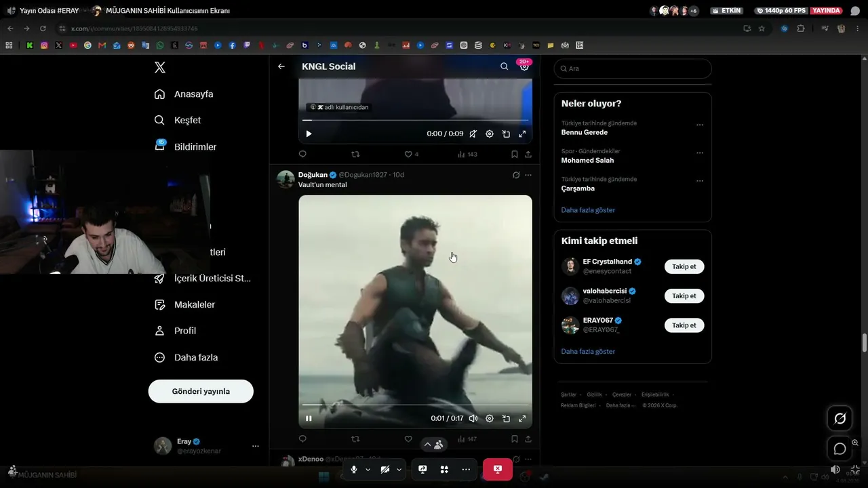
Task: Mute the 0:17 video
Action: 473,418
